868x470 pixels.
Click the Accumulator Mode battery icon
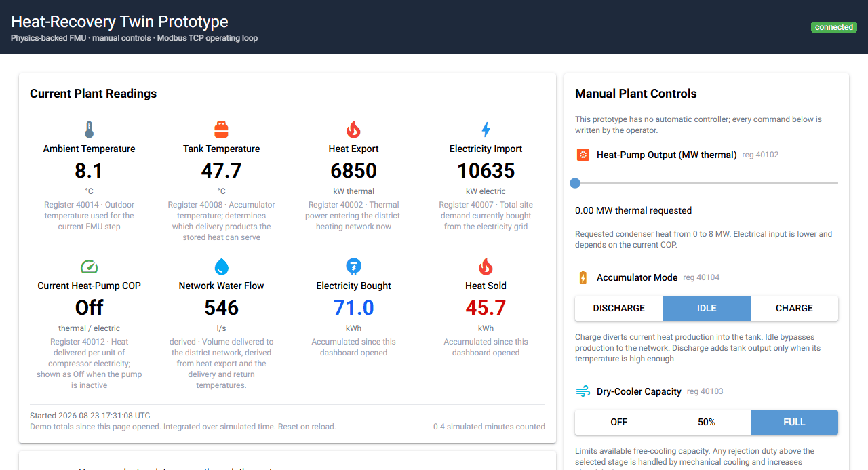pos(583,277)
